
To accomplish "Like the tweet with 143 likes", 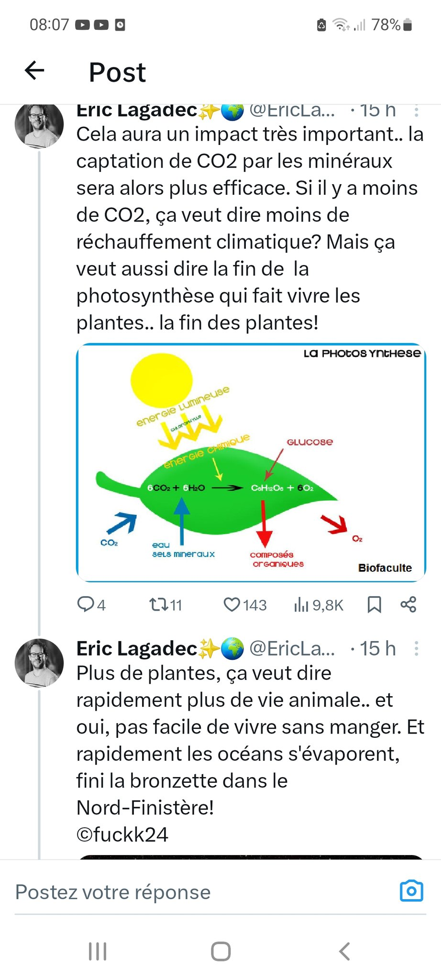I will [232, 604].
